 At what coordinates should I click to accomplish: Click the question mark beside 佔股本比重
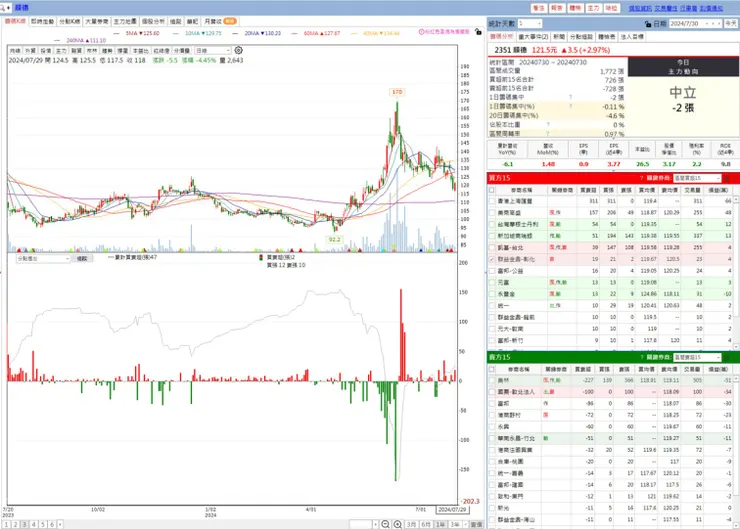coord(548,125)
